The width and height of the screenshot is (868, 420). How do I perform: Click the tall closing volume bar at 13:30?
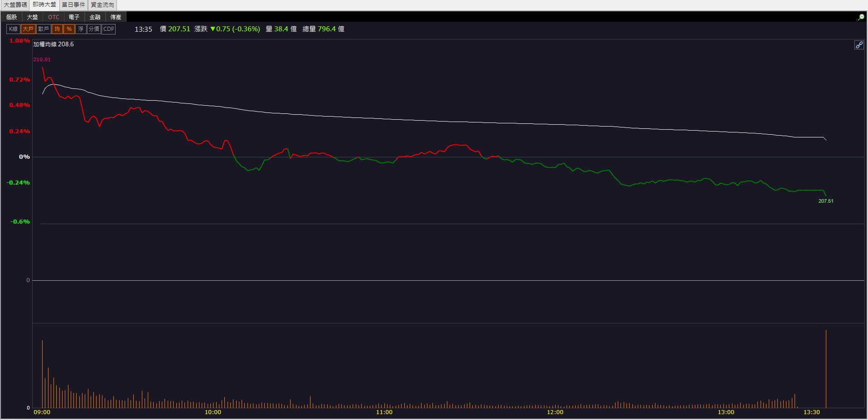pos(826,369)
